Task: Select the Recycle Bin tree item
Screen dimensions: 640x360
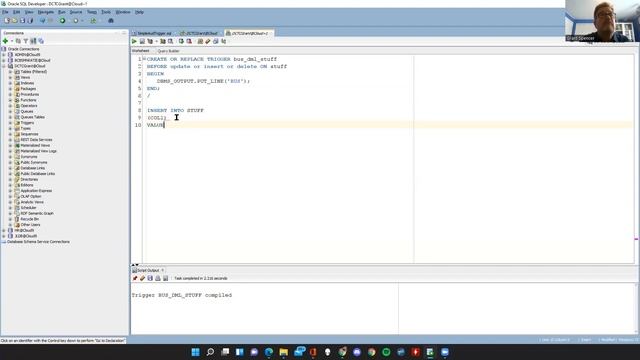Action: click(30, 219)
